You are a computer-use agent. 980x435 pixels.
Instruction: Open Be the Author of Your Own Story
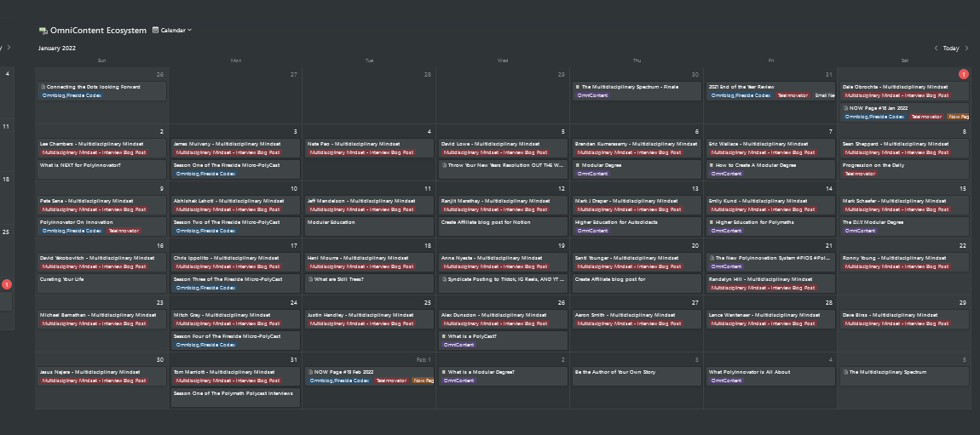pyautogui.click(x=615, y=372)
